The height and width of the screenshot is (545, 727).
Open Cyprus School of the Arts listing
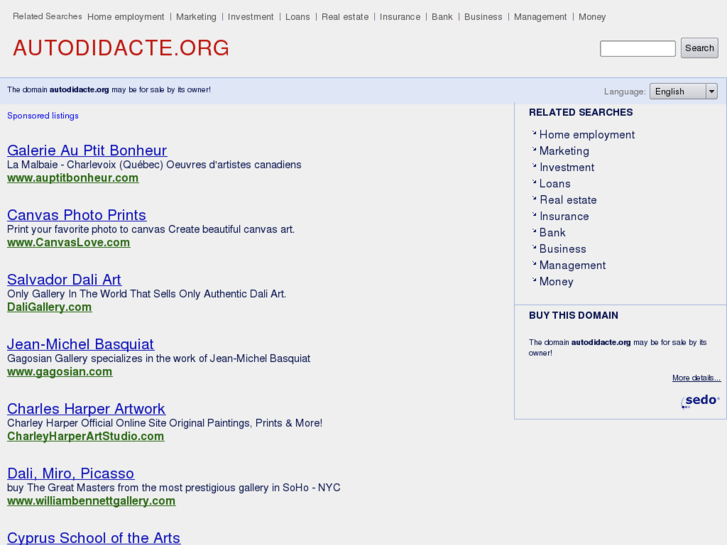pos(93,538)
